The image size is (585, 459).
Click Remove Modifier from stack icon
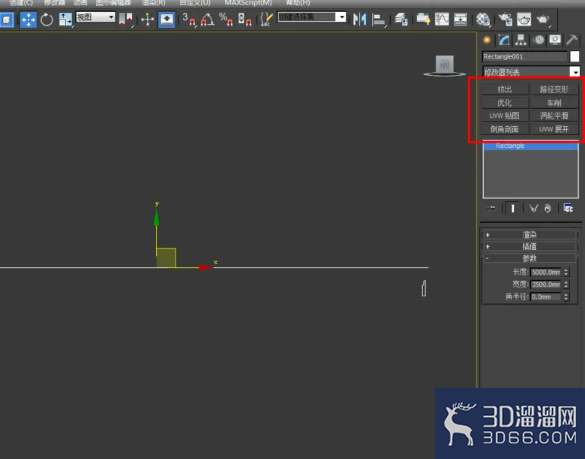pyautogui.click(x=547, y=208)
